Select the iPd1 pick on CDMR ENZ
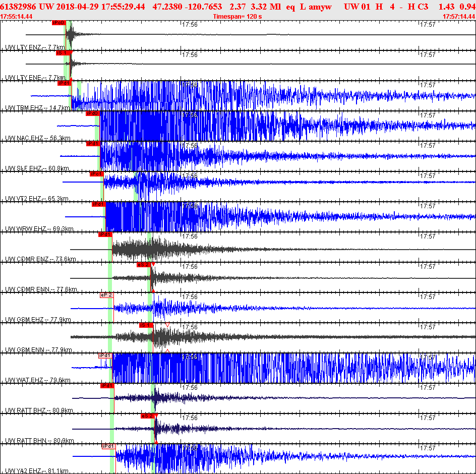Viewport: 476px width, 474px height. [105, 234]
